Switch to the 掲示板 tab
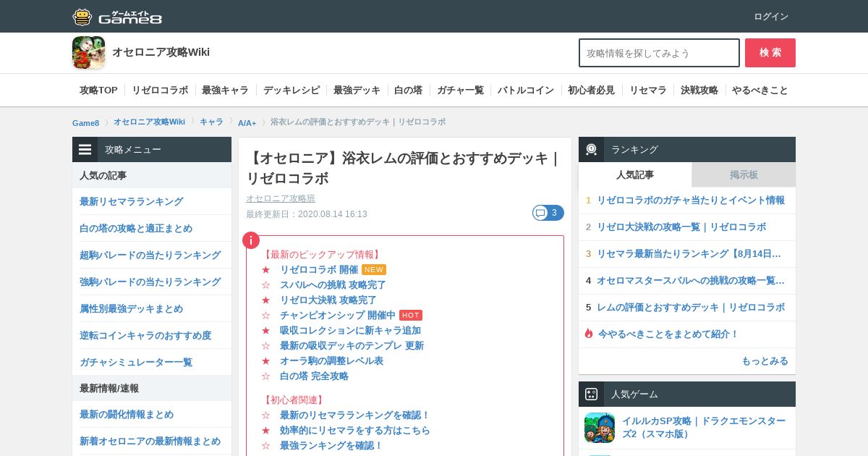The image size is (868, 456). [x=744, y=174]
